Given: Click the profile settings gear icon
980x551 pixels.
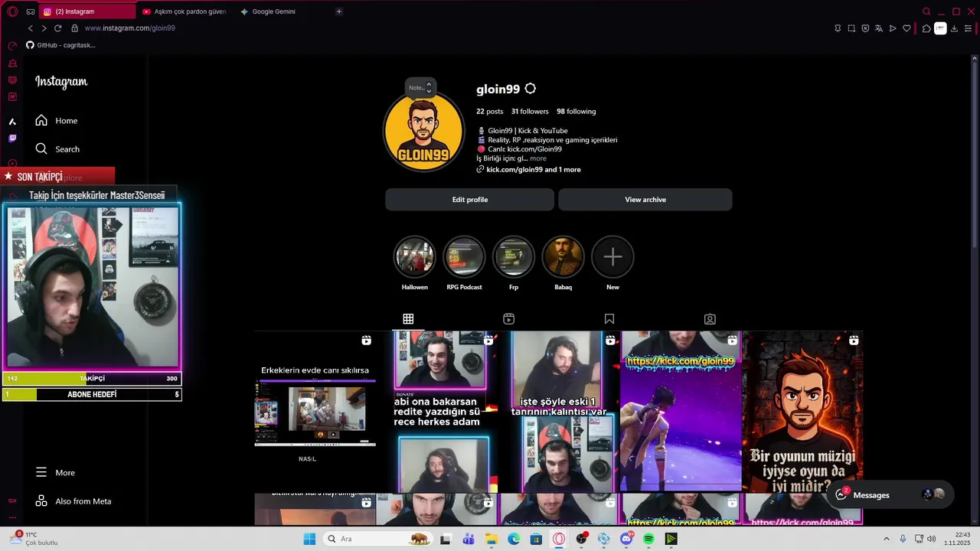Looking at the screenshot, I should (x=531, y=89).
